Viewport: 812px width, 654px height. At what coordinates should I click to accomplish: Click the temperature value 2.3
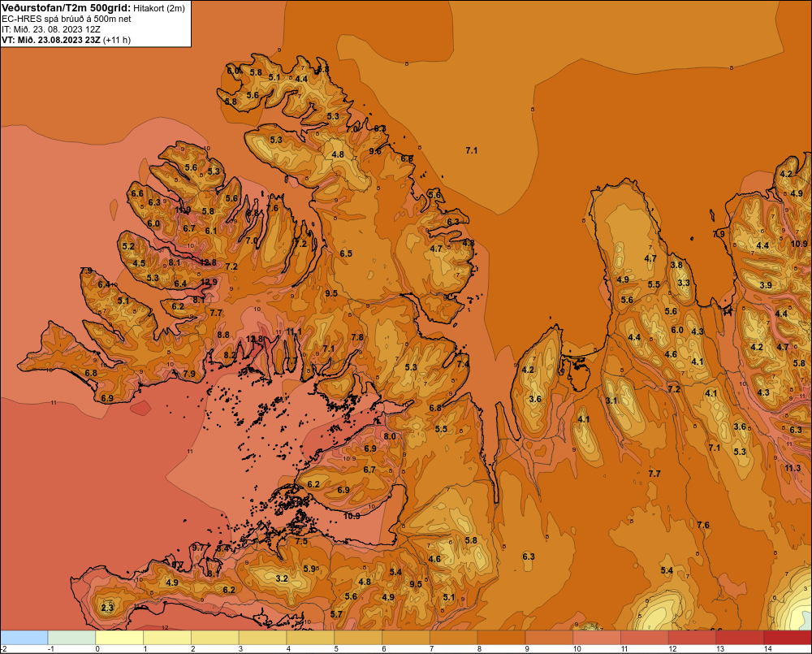pyautogui.click(x=107, y=608)
